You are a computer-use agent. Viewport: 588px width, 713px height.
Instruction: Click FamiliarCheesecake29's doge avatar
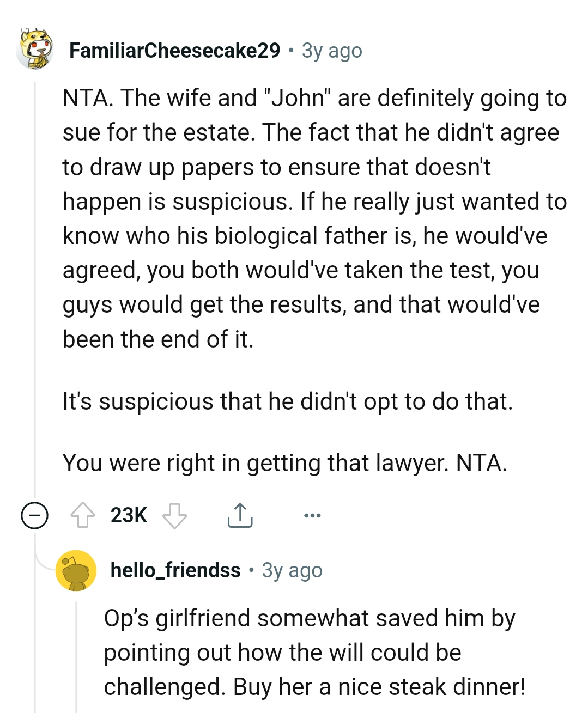point(35,51)
